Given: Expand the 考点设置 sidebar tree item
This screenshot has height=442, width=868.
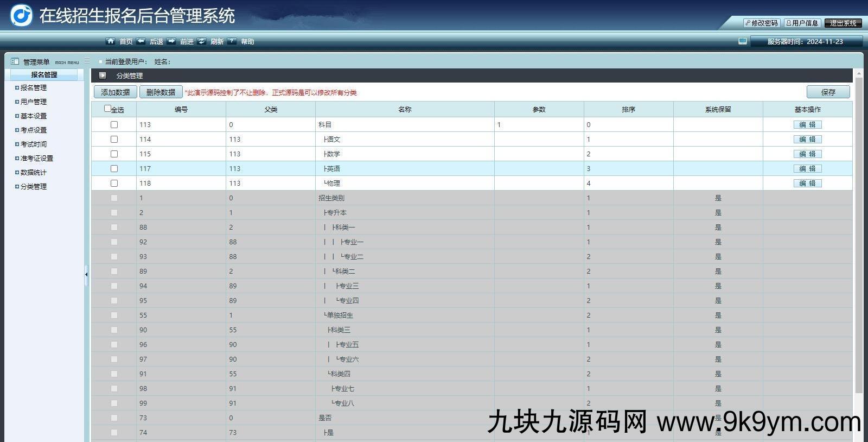Looking at the screenshot, I should [17, 130].
